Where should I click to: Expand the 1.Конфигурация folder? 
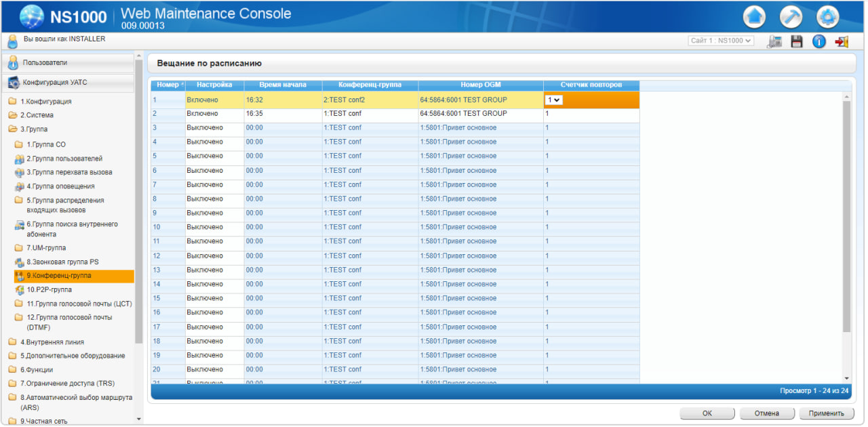point(12,102)
